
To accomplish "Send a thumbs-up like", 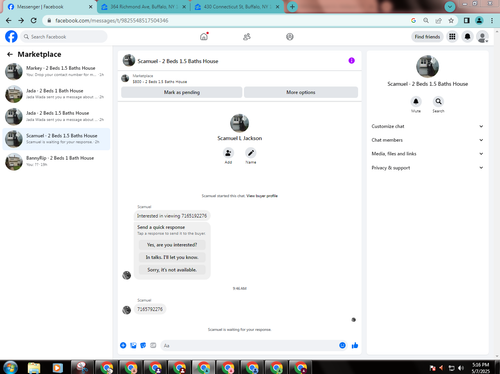I will [x=355, y=345].
